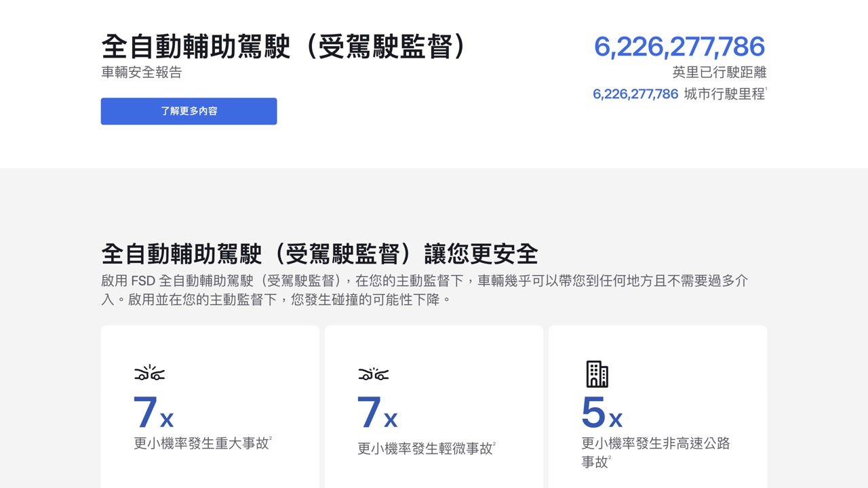
Task: Click the 5x figure in the third card
Action: tap(601, 412)
